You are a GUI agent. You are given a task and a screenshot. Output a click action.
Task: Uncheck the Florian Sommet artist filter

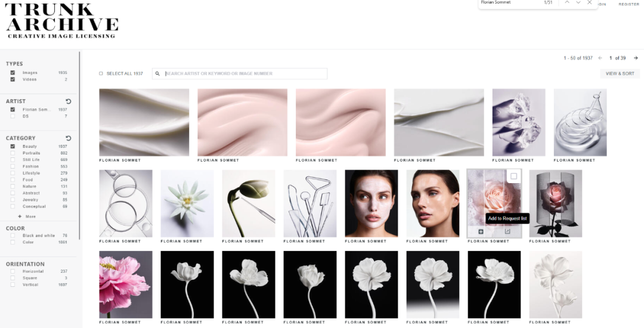13,110
